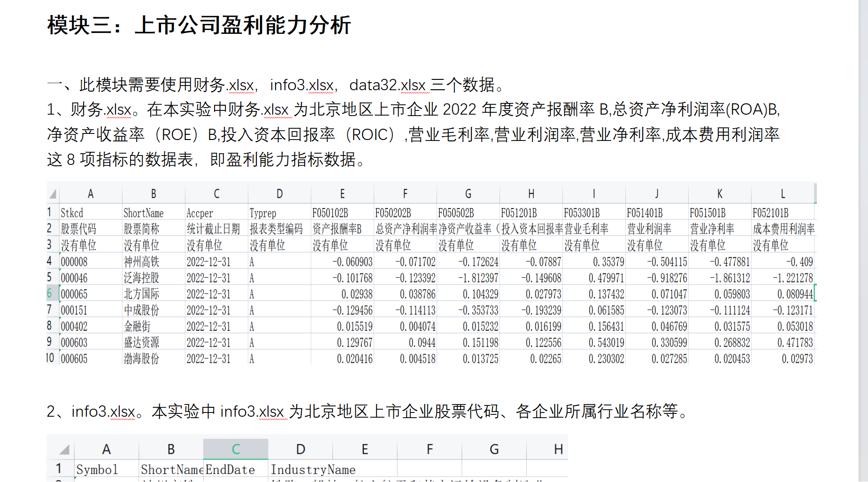Click the select-all corner of the first table

(x=53, y=194)
